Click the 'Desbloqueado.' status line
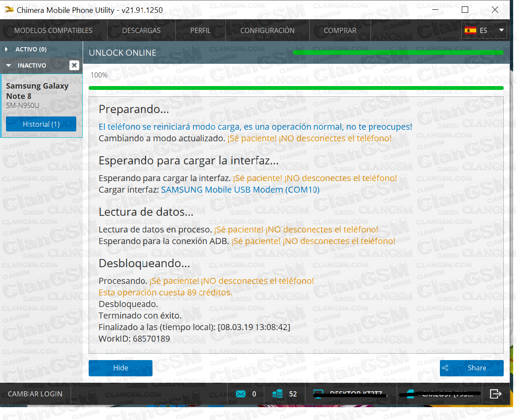This screenshot has width=517, height=420. [128, 304]
